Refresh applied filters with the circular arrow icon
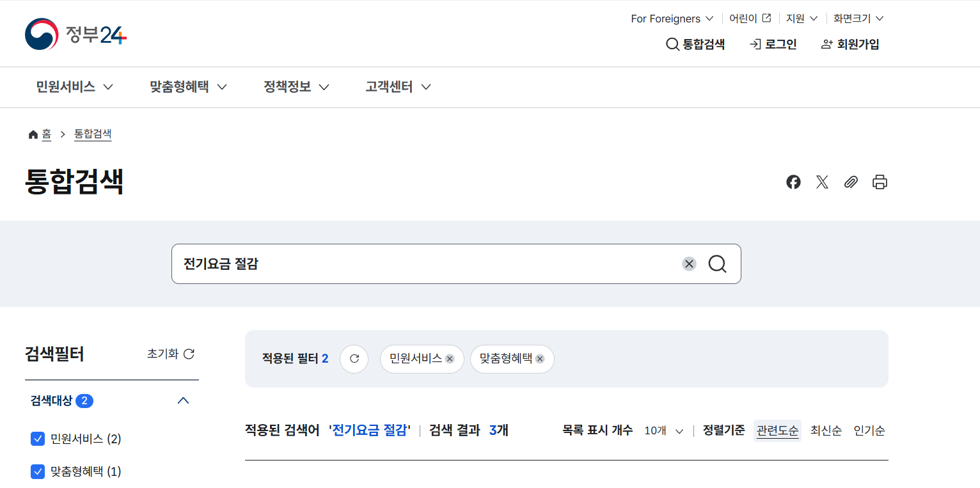The height and width of the screenshot is (488, 980). pyautogui.click(x=354, y=359)
